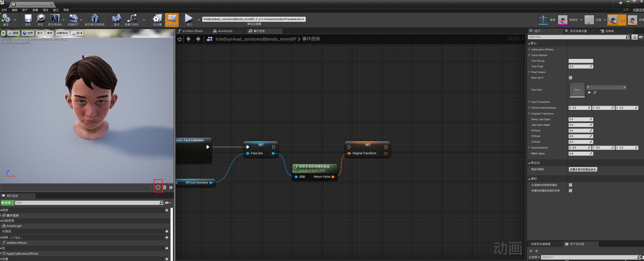Click the favorite star icon in graph header
This screenshot has width=644, height=261.
pyautogui.click(x=179, y=39)
